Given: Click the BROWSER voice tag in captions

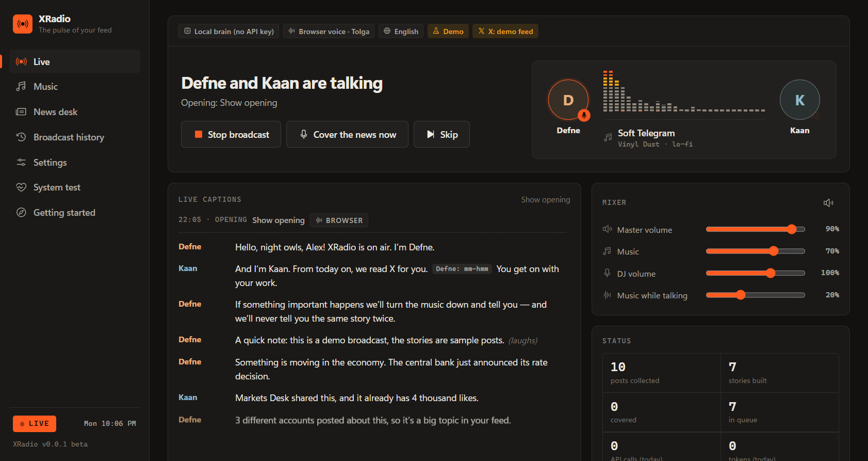Looking at the screenshot, I should tap(339, 220).
